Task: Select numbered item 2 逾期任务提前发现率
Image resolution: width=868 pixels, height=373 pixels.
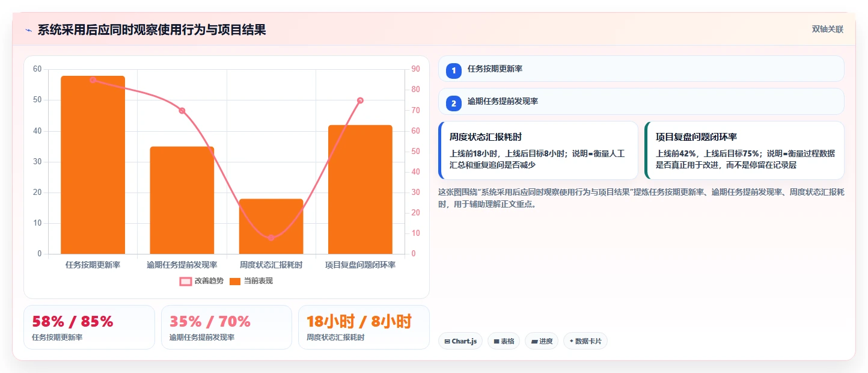Action: coord(641,102)
